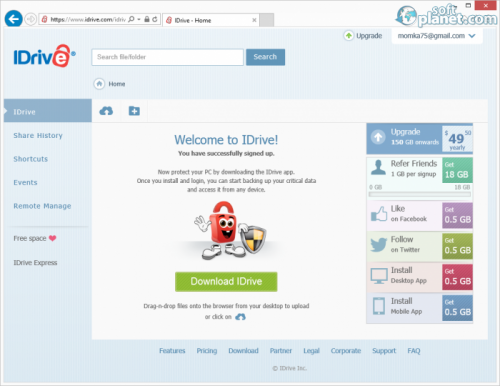Click the lock icon in address bar
The image size is (500, 386).
pos(147,19)
